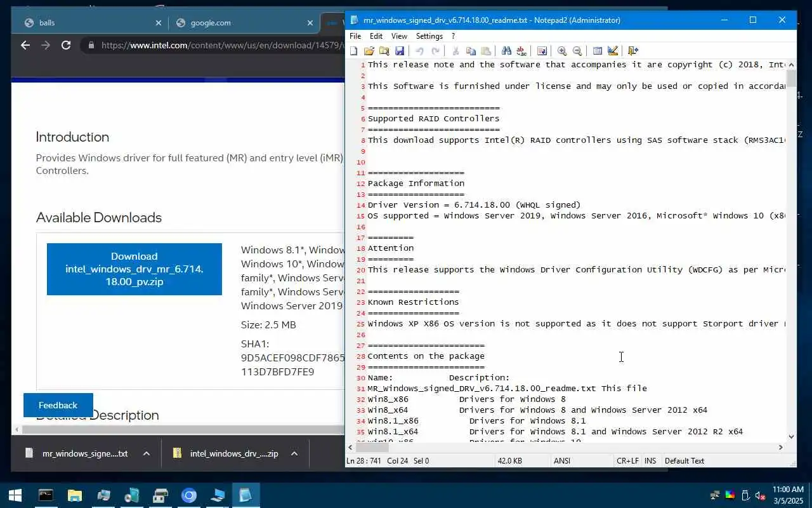Click Paste clipboard icon in Notepad2

(x=486, y=51)
